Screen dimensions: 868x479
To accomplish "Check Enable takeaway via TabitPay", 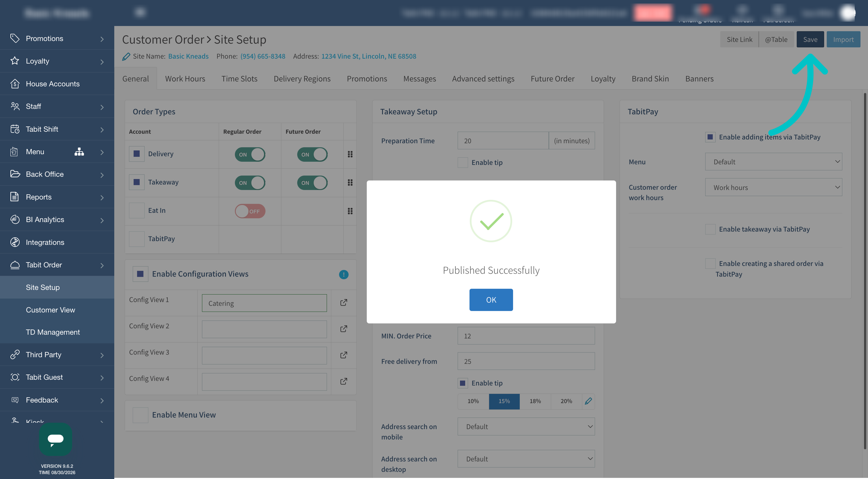I will point(710,229).
